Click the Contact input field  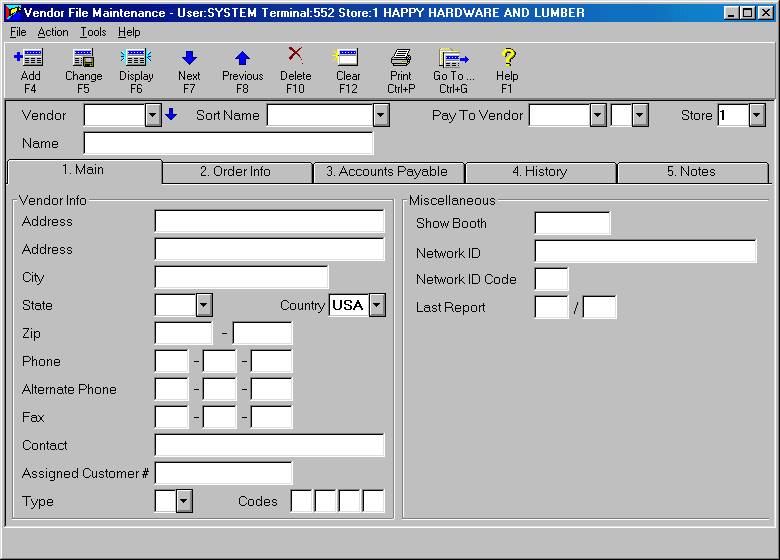[x=269, y=445]
